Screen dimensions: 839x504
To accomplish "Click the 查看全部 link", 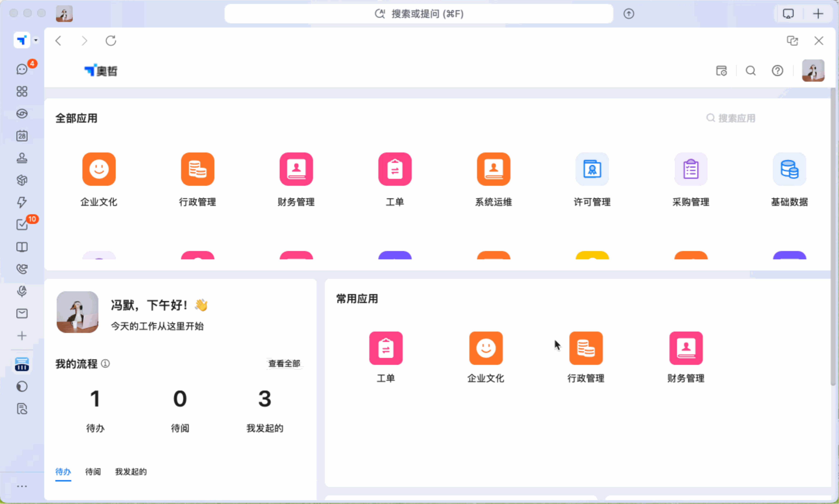I will tap(284, 363).
